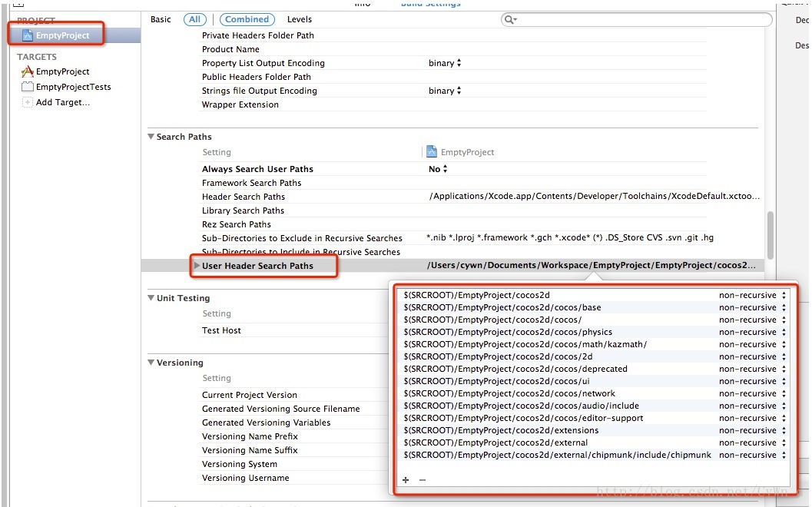Screen dimensions: 812x507
Task: Click the Product Name setting
Action: 230,49
